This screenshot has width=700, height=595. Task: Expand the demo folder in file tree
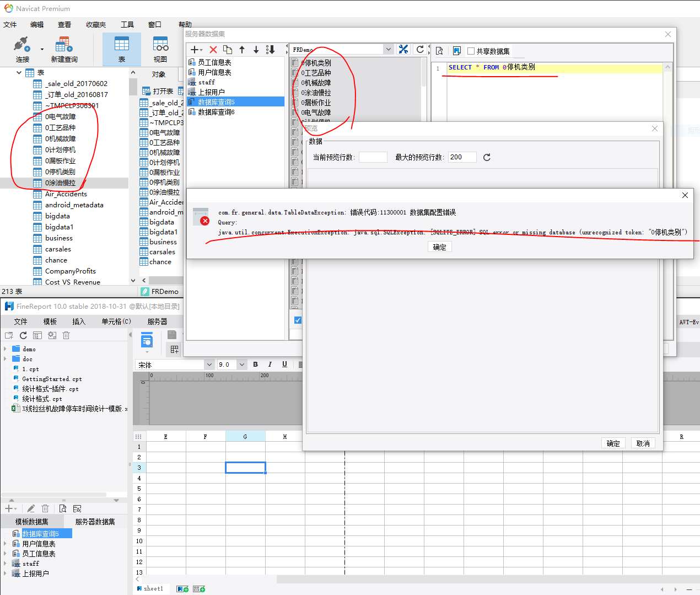coord(6,349)
